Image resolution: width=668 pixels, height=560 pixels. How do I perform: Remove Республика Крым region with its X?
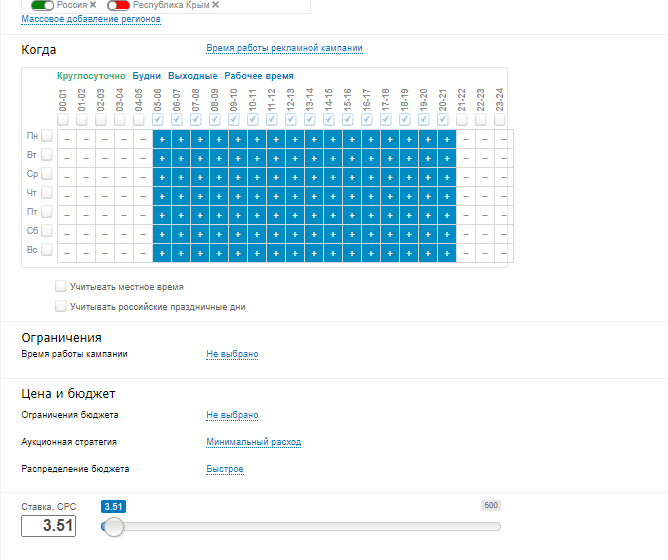coord(216,5)
